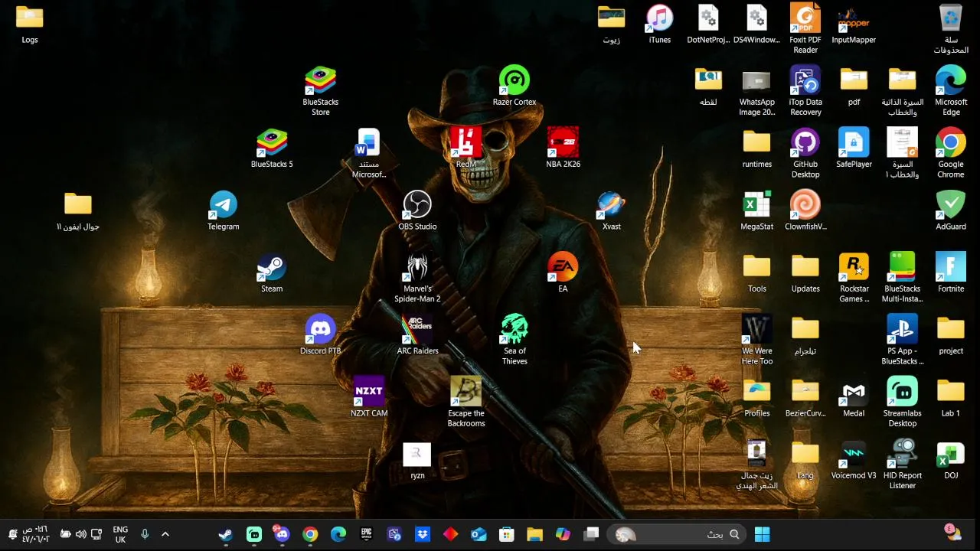Image resolution: width=980 pixels, height=551 pixels.
Task: Open the Tools folder
Action: [757, 273]
